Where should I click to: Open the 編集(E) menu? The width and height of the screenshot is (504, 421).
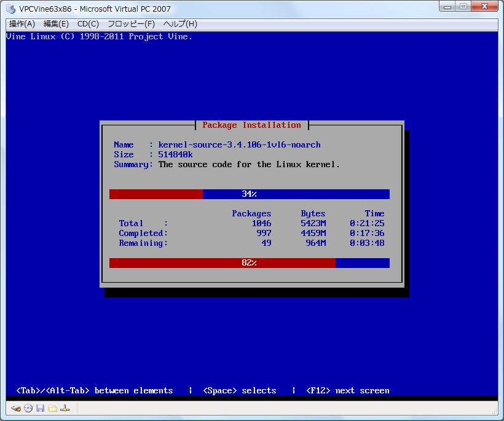(x=56, y=24)
